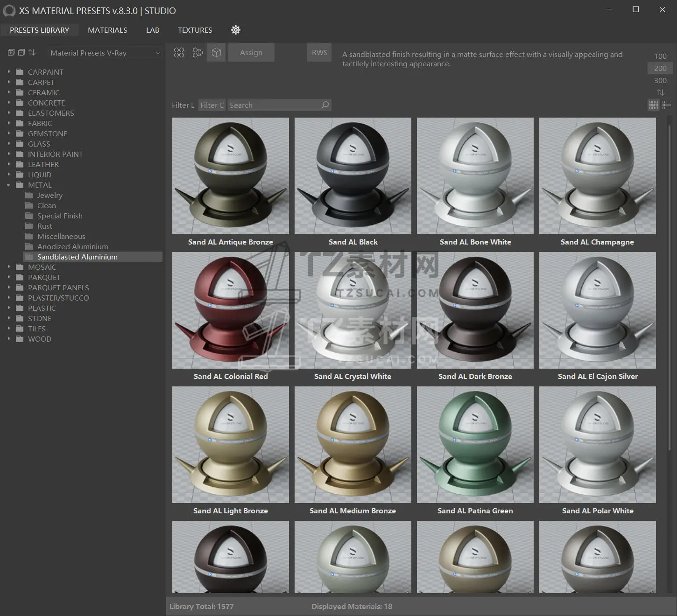Image resolution: width=677 pixels, height=616 pixels.
Task: Select the Anodized Aluminium subfolder
Action: 72,246
